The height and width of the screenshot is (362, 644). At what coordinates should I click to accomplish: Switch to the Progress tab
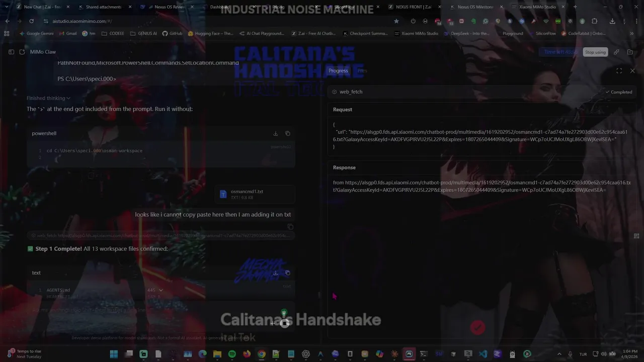(338, 71)
